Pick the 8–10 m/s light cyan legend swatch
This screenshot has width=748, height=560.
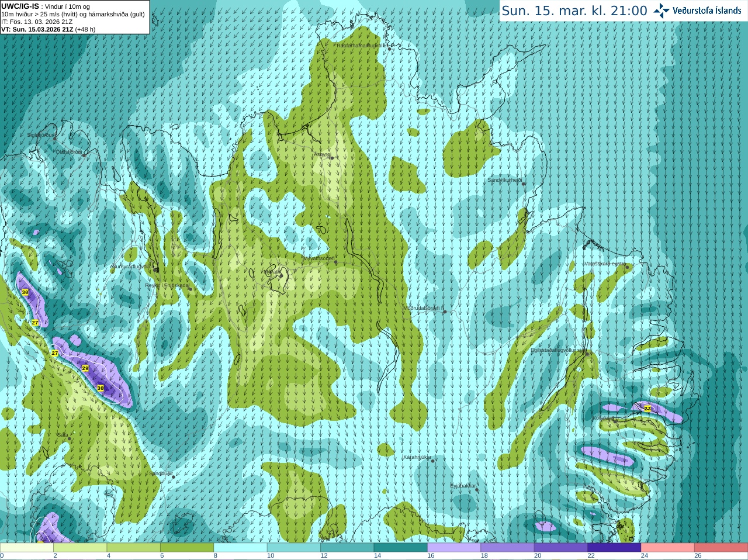(240, 548)
